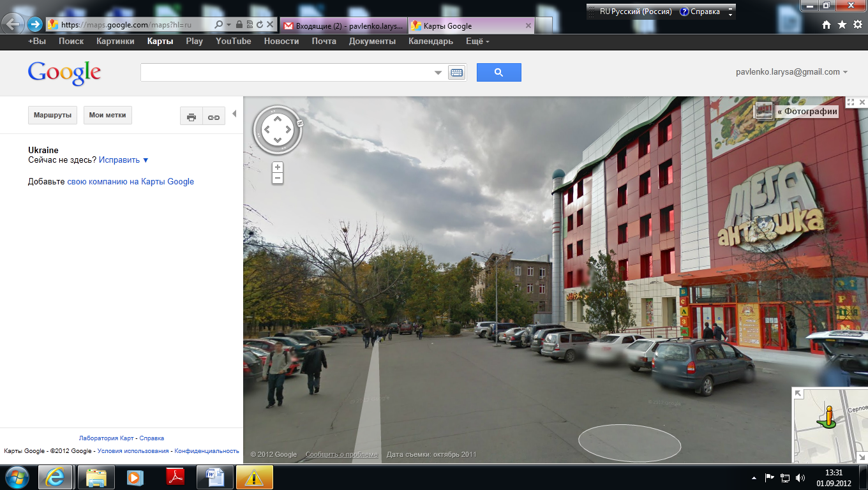Screen dimensions: 868x490
Task: Open the empty new tab button
Action: [x=544, y=26]
